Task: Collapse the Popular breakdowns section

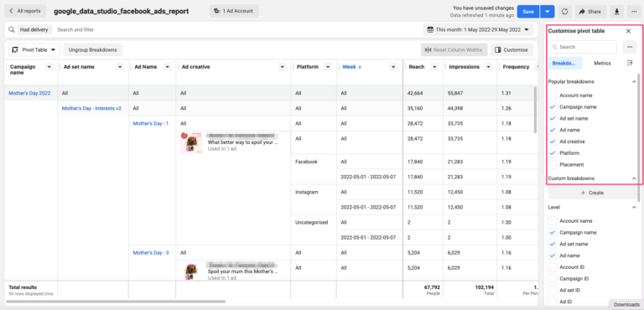Action: pos(634,82)
